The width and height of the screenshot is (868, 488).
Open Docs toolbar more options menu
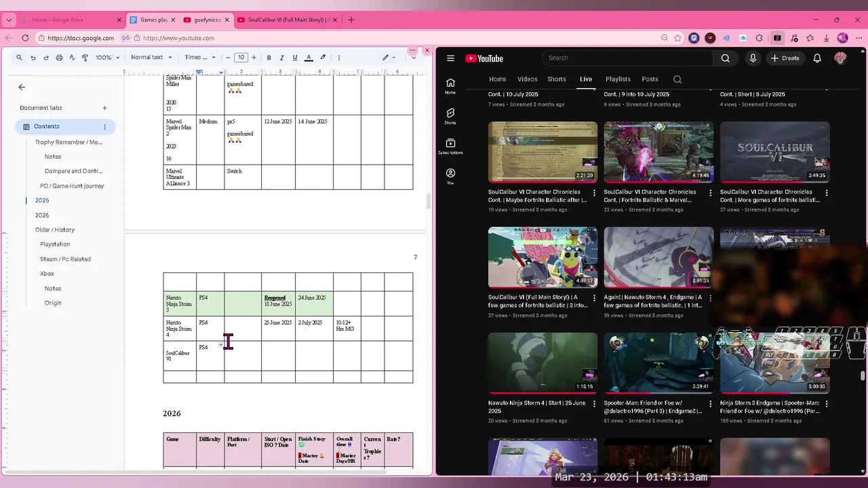[x=339, y=58]
